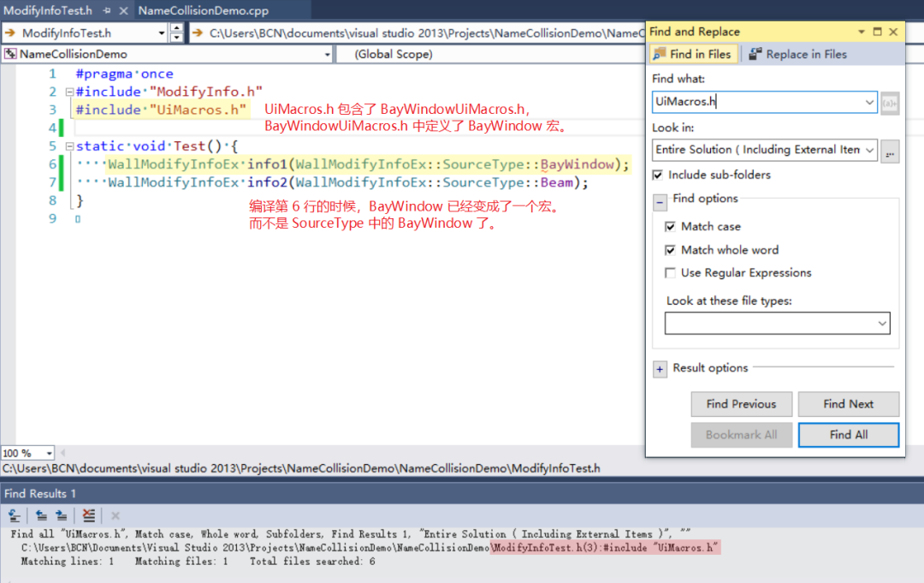Clear all Find Results content
924x583 pixels.
tap(88, 515)
